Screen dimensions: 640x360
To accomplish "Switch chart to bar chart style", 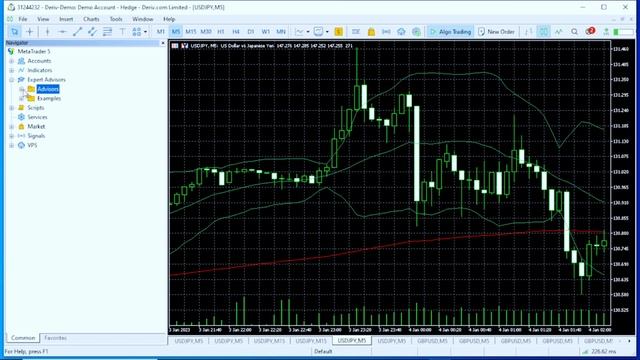I will pos(529,32).
